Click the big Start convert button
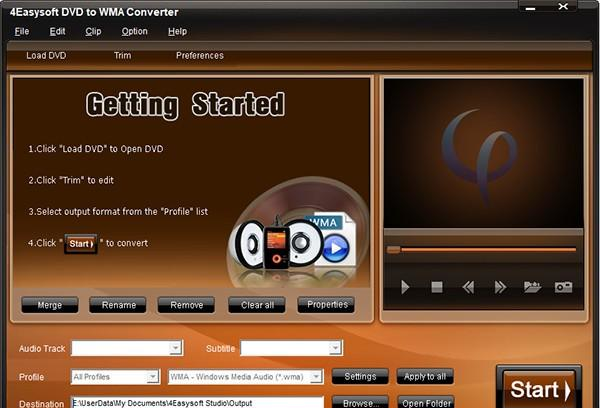This screenshot has height=408, width=600. (x=539, y=388)
